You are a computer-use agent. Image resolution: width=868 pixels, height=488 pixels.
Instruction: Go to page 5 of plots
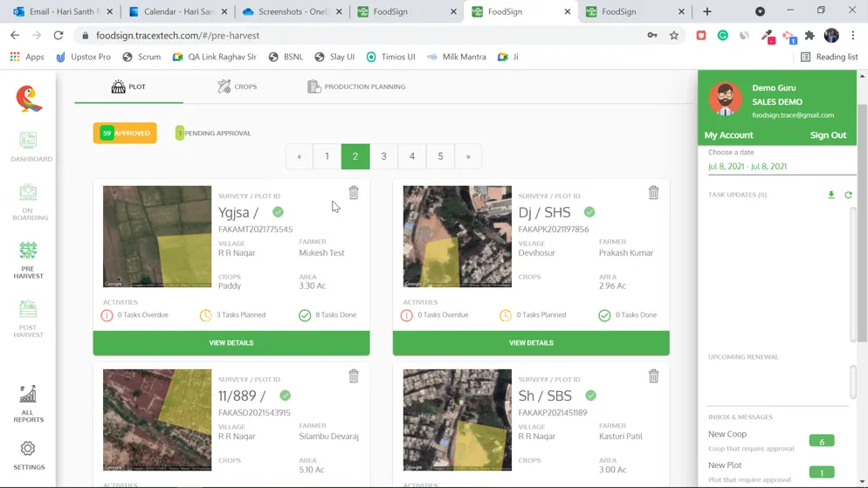pyautogui.click(x=441, y=156)
